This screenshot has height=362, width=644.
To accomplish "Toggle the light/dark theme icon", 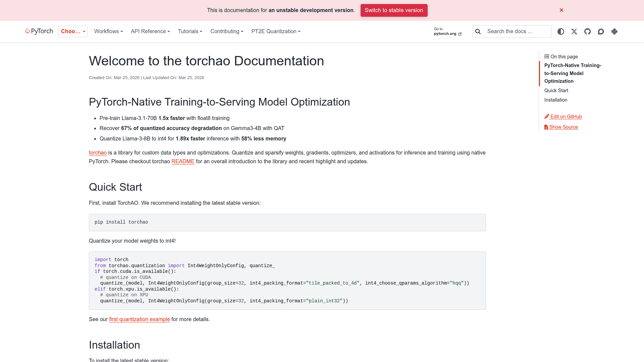I will [561, 32].
